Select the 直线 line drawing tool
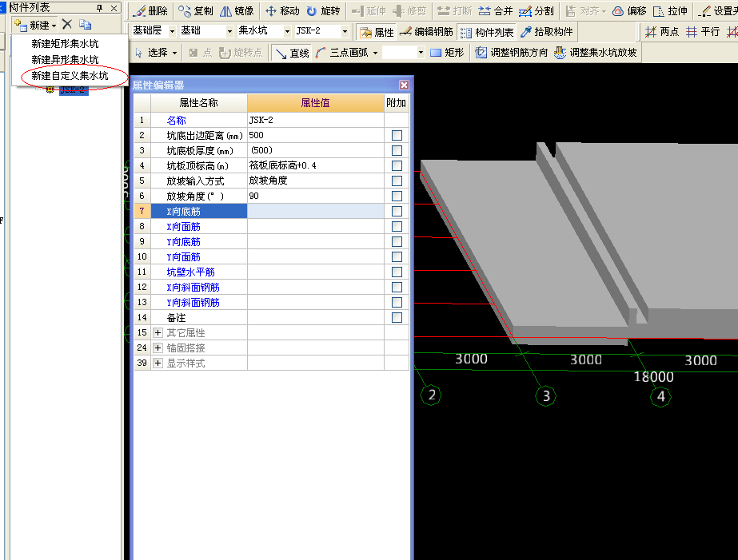 click(x=292, y=53)
